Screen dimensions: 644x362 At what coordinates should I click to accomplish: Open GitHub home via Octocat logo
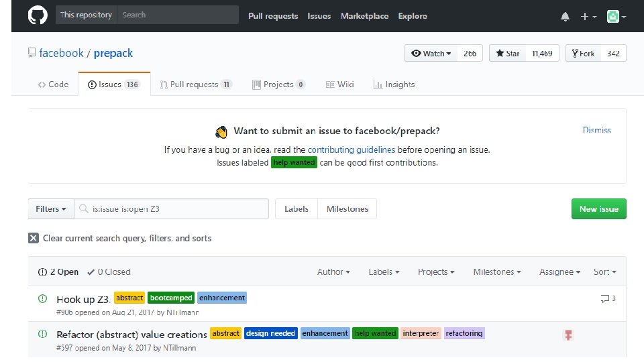point(38,15)
